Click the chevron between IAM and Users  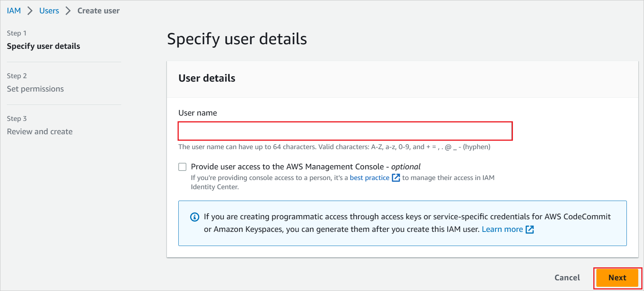30,11
